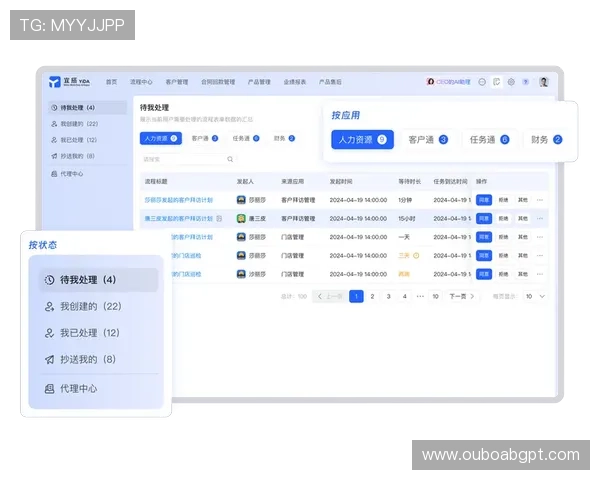Select the small 客户通 tab above the search box

click(x=205, y=139)
